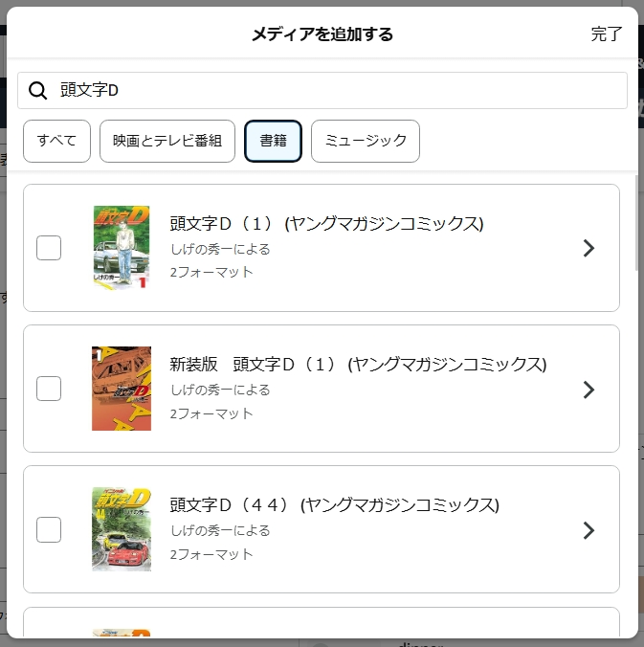Select the 書籍 filter tab
Image resolution: width=644 pixels, height=647 pixels.
point(273,141)
